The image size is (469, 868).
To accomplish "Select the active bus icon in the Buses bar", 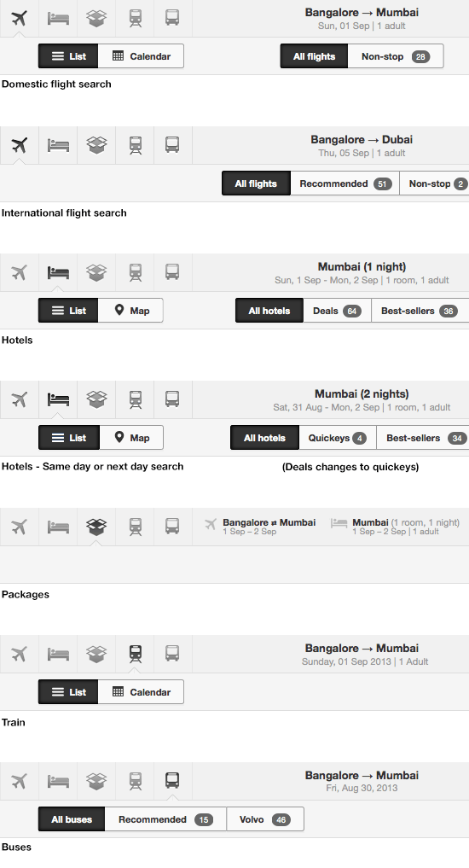I will pos(172,781).
